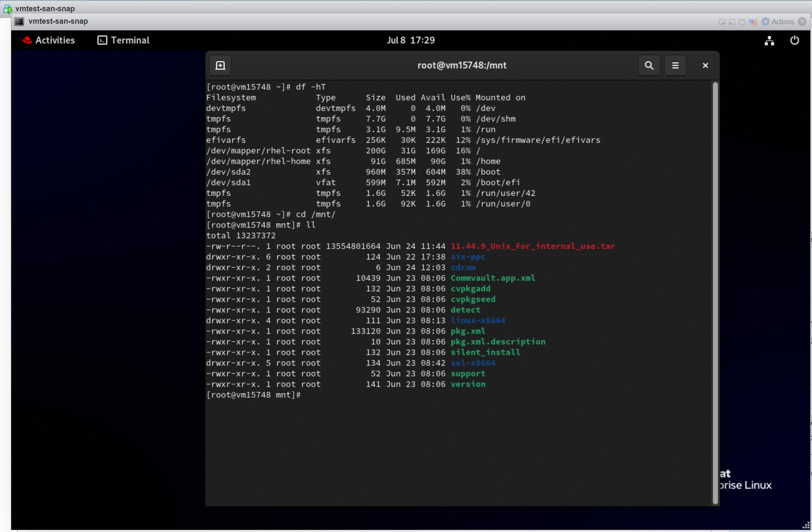Screen dimensions: 812x532
Task: Click the second console window-size icon
Action: (732, 22)
